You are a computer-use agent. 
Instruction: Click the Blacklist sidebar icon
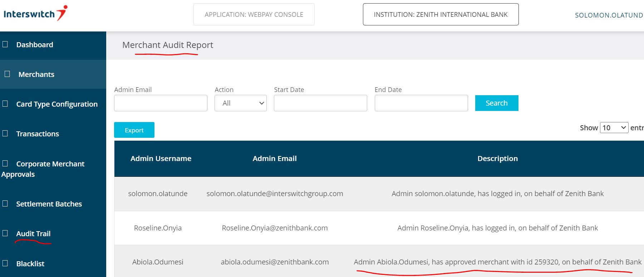(5, 263)
